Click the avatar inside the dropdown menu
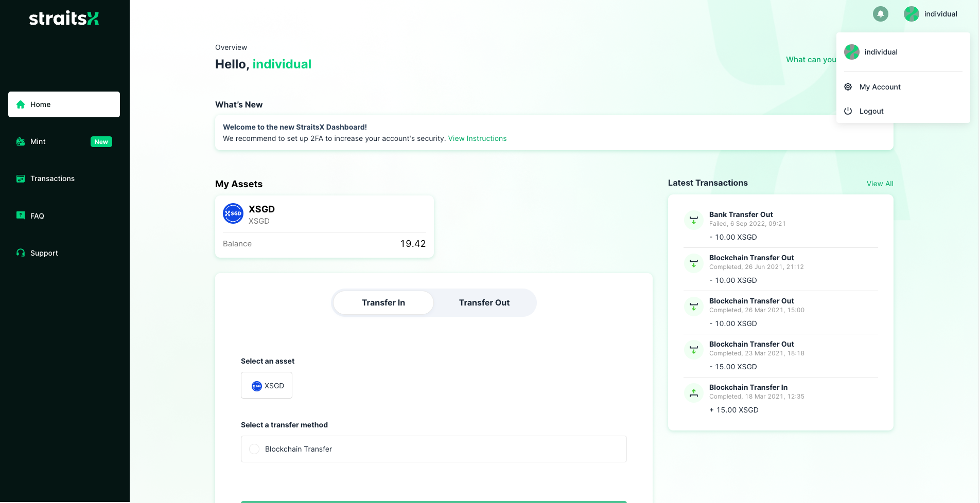 click(x=852, y=52)
